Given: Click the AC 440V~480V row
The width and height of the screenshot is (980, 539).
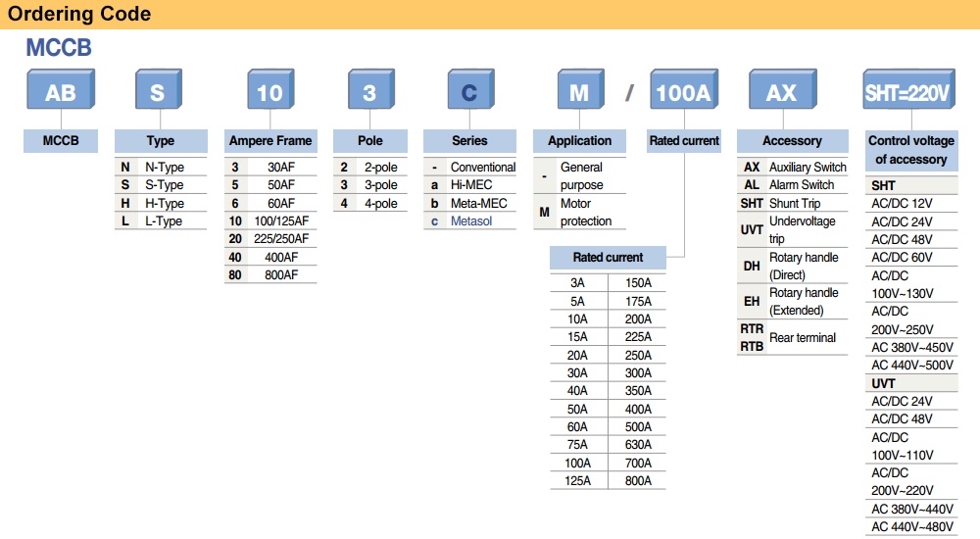Looking at the screenshot, I should coord(911,527).
